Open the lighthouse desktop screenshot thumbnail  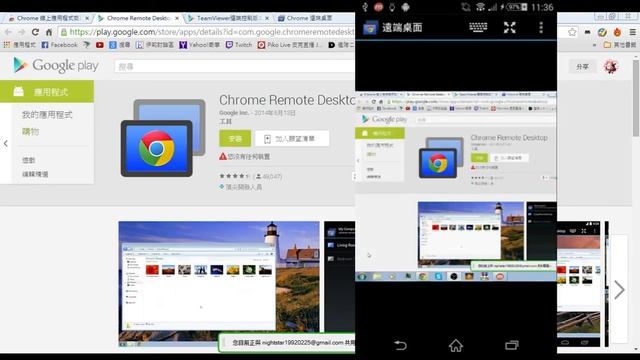tap(219, 284)
